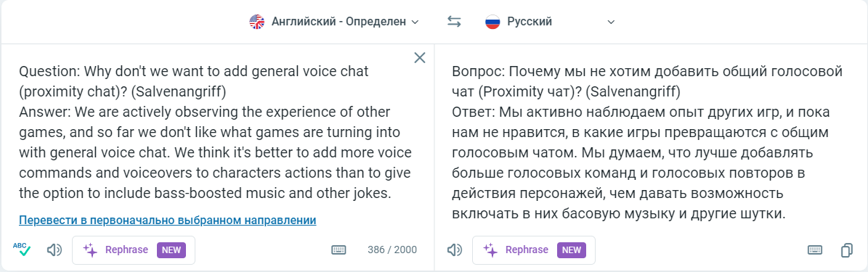Image resolution: width=868 pixels, height=272 pixels.
Task: Click the 386 / 2000 character counter
Action: [x=392, y=250]
